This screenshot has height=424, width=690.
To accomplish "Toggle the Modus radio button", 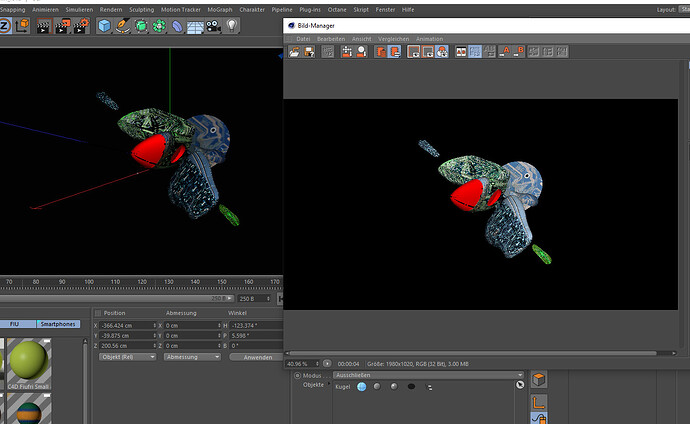I will (x=297, y=376).
